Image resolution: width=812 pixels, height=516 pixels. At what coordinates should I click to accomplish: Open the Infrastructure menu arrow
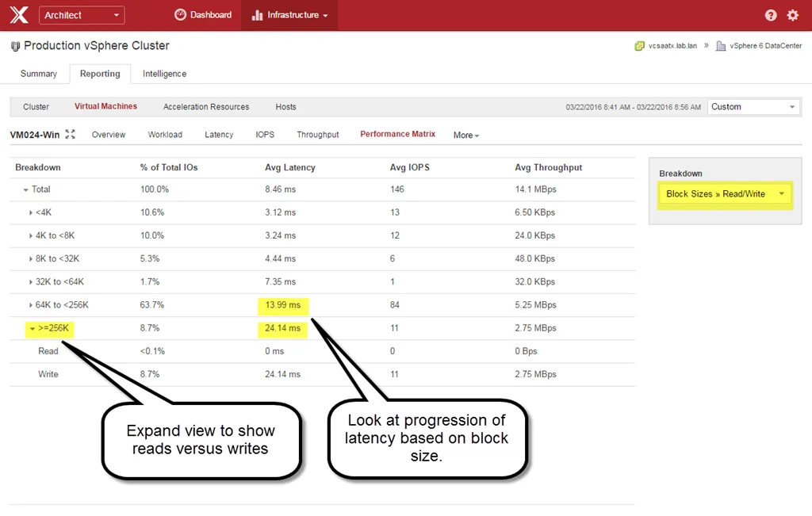[325, 16]
